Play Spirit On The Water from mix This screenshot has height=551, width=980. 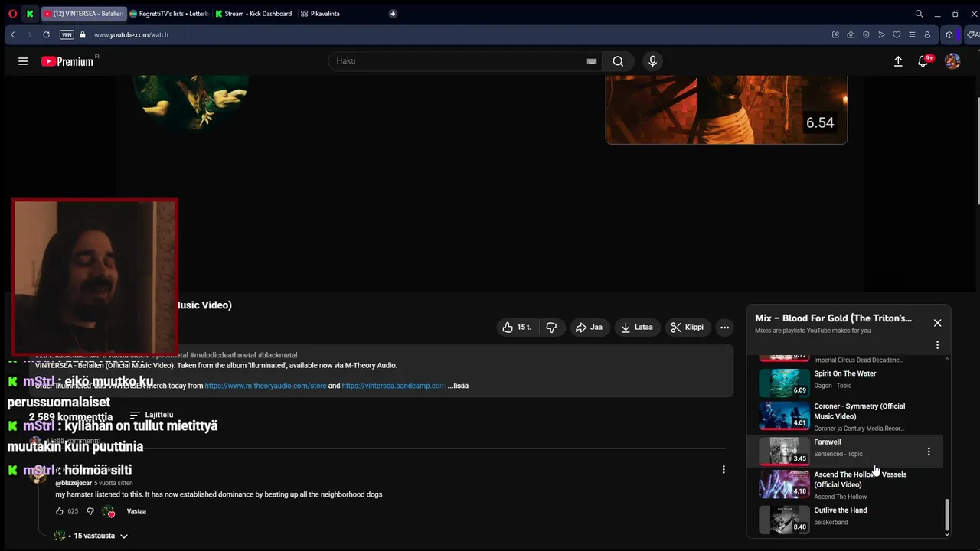[x=846, y=383]
